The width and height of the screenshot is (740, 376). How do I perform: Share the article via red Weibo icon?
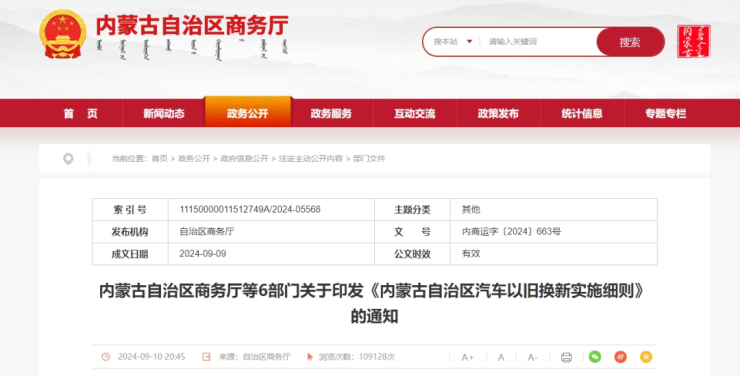[x=621, y=357]
